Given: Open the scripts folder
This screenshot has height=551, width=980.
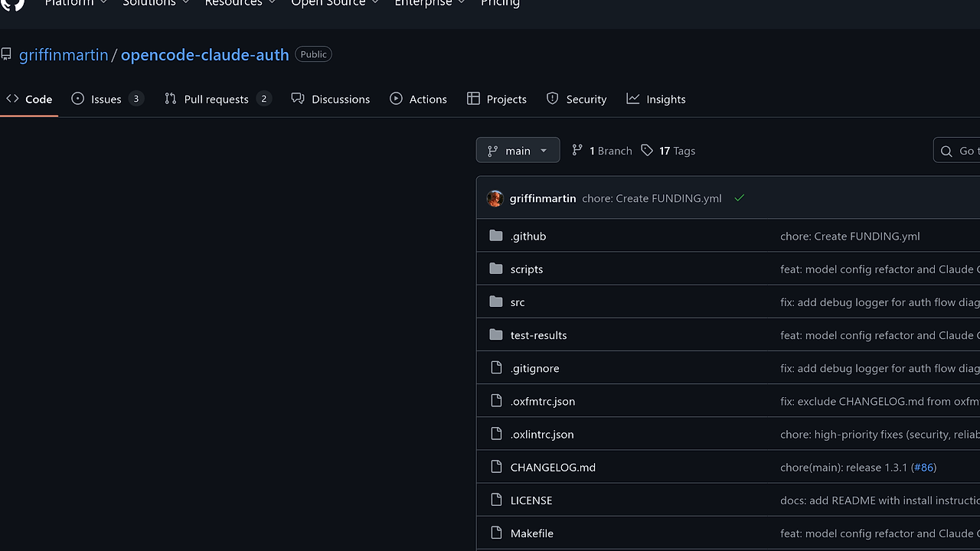Looking at the screenshot, I should [x=527, y=269].
